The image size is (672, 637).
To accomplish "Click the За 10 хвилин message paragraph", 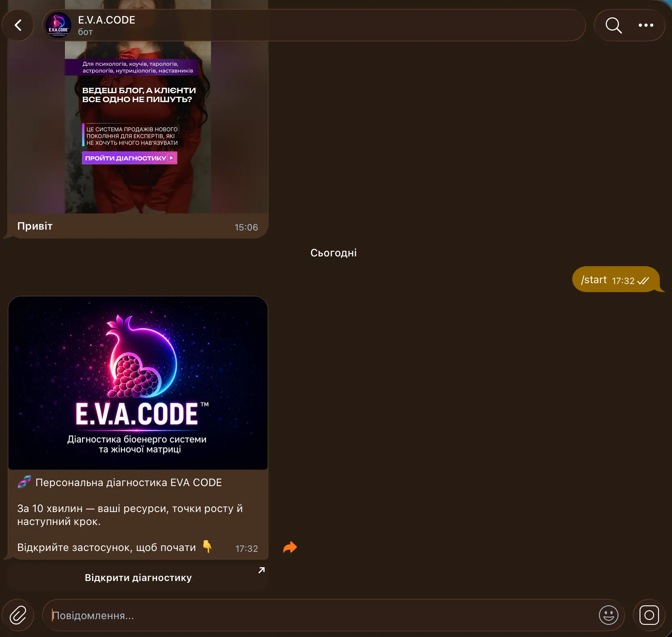I will click(x=130, y=515).
